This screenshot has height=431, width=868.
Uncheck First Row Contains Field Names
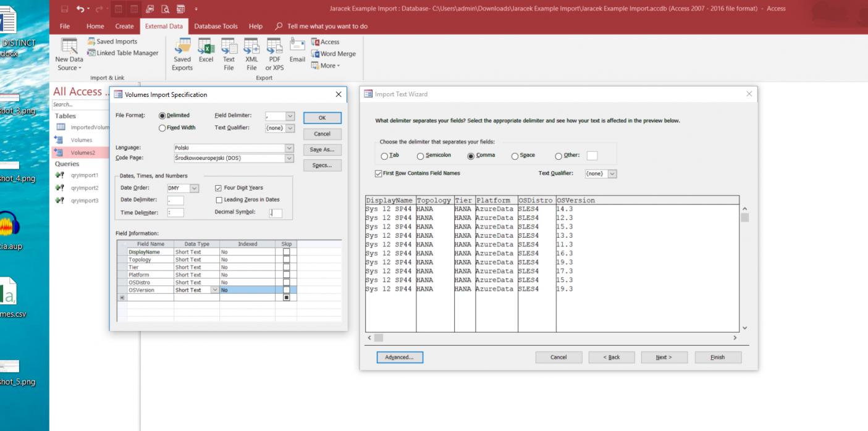tap(379, 174)
